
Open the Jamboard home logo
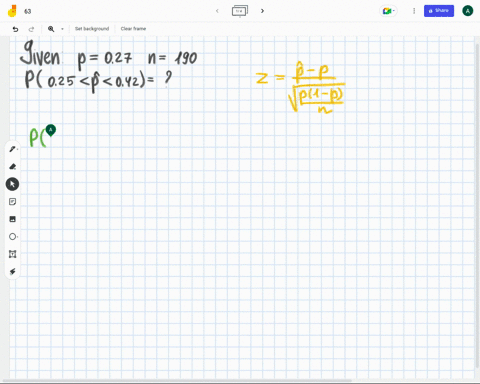12,11
